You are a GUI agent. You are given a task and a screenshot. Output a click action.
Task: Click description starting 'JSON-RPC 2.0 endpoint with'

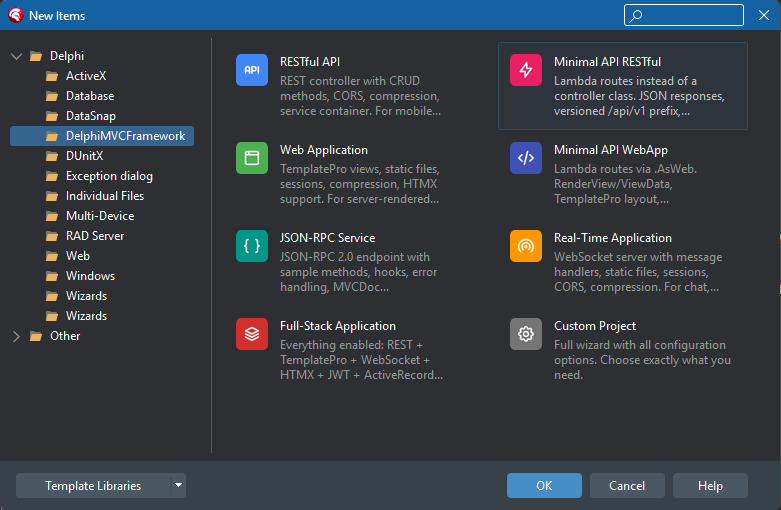359,272
